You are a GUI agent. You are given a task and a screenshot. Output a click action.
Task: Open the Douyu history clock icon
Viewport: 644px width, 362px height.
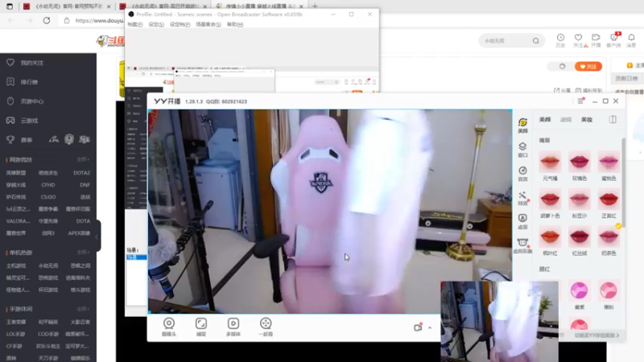coord(560,37)
